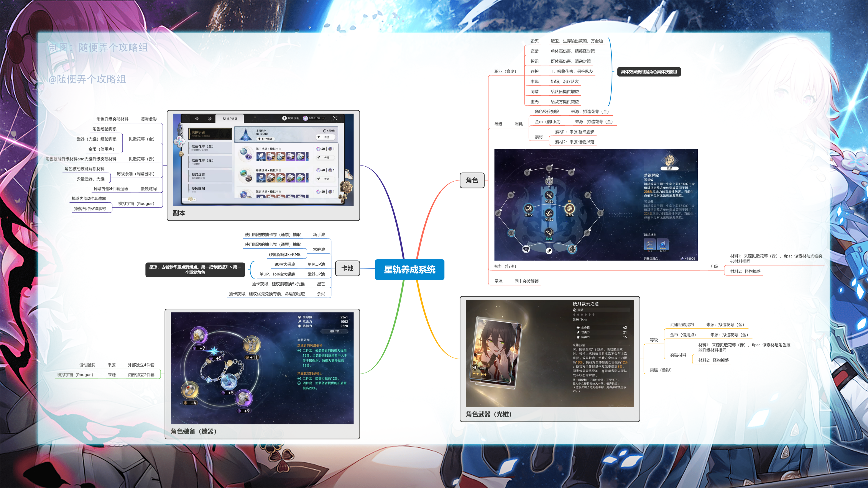The image size is (868, 488).
Task: Click the 内部独立2件套 label
Action: coord(141,375)
